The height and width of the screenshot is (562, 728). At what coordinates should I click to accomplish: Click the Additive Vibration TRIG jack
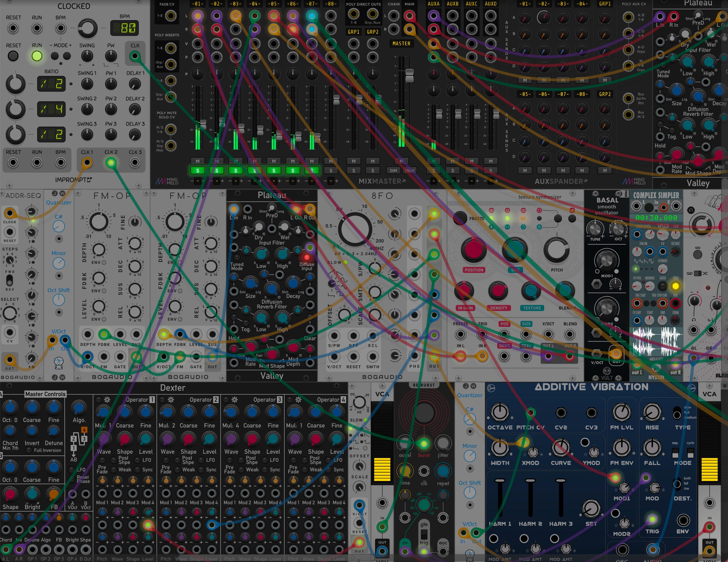(x=652, y=519)
